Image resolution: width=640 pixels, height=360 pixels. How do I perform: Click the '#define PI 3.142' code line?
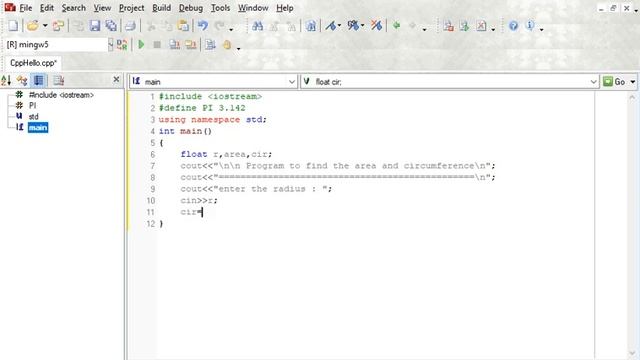(x=202, y=108)
